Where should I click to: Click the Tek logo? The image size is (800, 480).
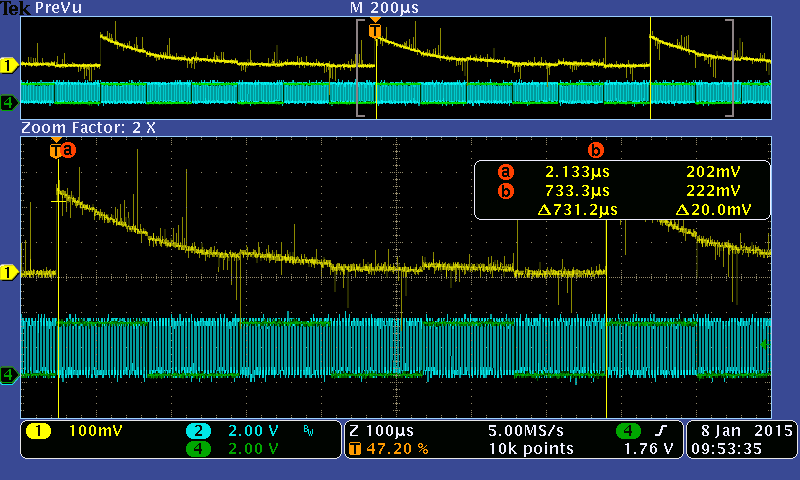15,8
